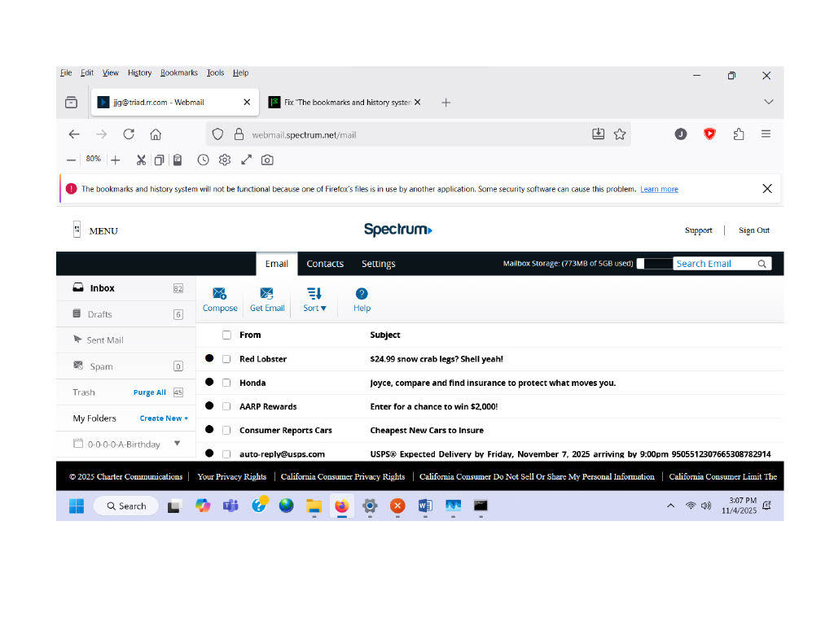
Task: Tick the select-all checkbox beside From
Action: coord(226,335)
